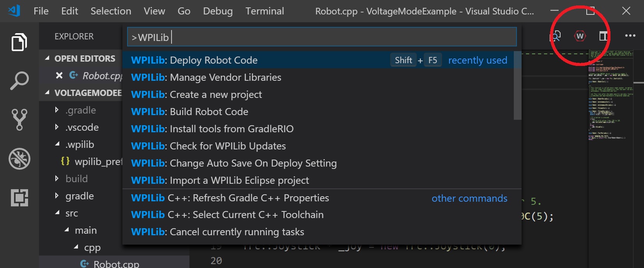
Task: Close the Robot.cpp open editor
Action: pos(59,75)
